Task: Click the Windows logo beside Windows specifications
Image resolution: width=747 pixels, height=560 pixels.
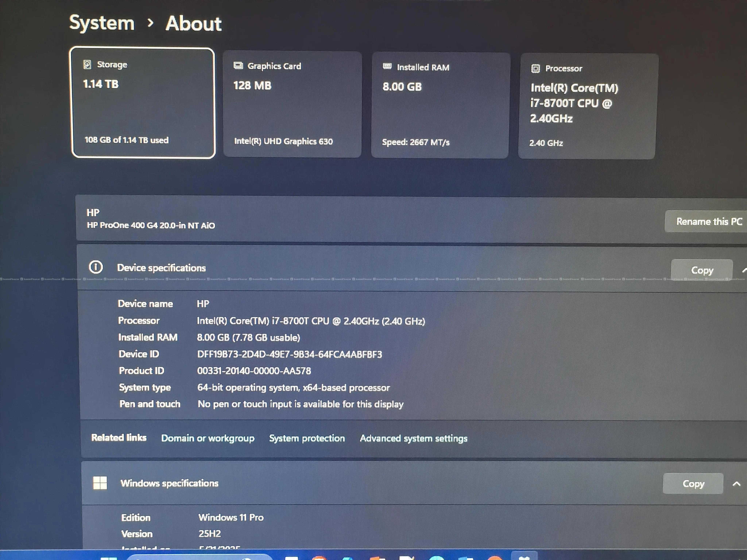Action: click(100, 483)
